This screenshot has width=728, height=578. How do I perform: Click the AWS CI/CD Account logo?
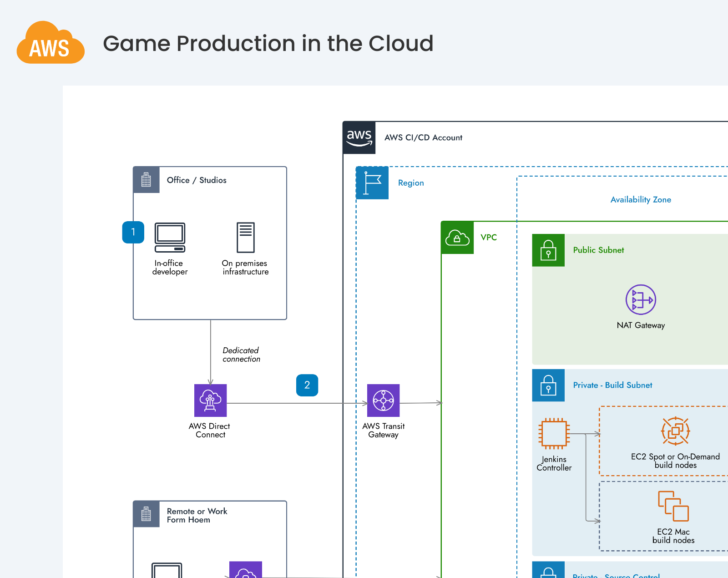pos(359,138)
